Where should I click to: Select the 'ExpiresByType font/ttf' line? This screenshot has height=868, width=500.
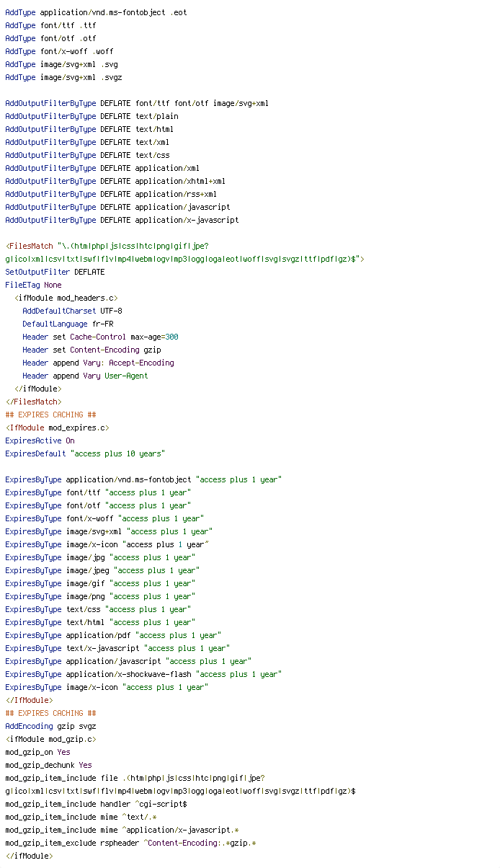[98, 492]
